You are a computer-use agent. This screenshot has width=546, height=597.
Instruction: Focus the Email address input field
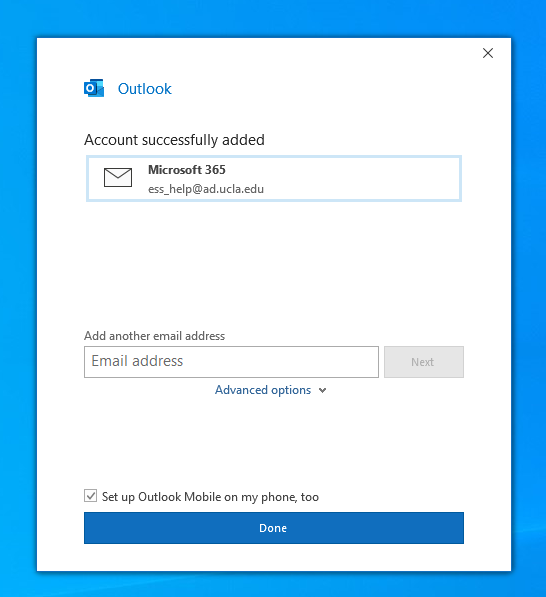(231, 362)
